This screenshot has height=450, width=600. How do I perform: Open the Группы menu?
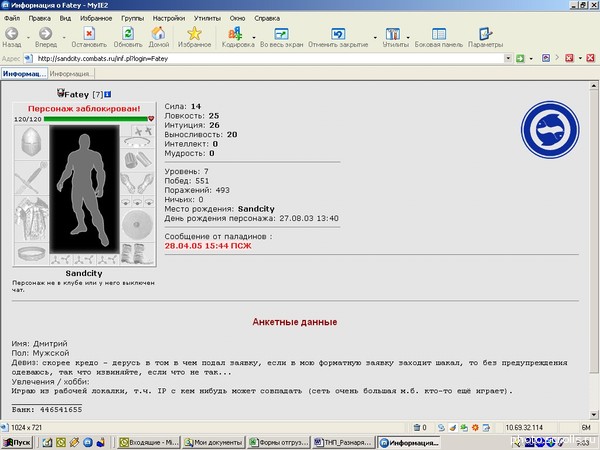click(132, 18)
